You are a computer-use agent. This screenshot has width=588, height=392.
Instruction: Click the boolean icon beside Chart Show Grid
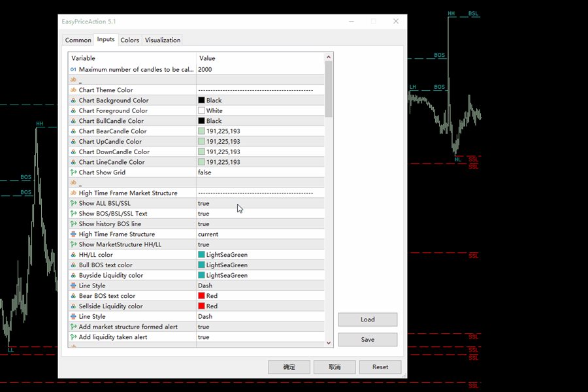(x=73, y=172)
